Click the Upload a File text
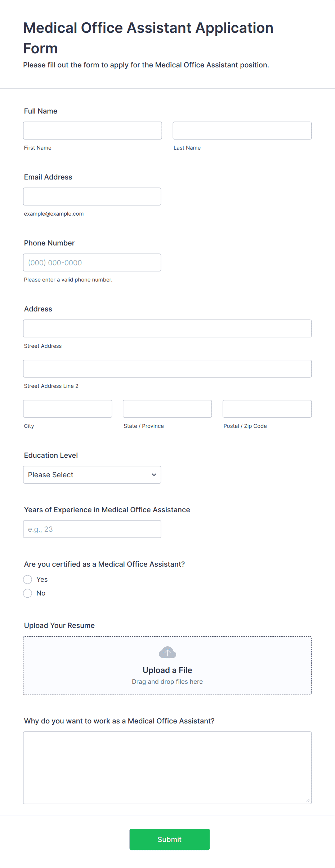 (x=167, y=670)
